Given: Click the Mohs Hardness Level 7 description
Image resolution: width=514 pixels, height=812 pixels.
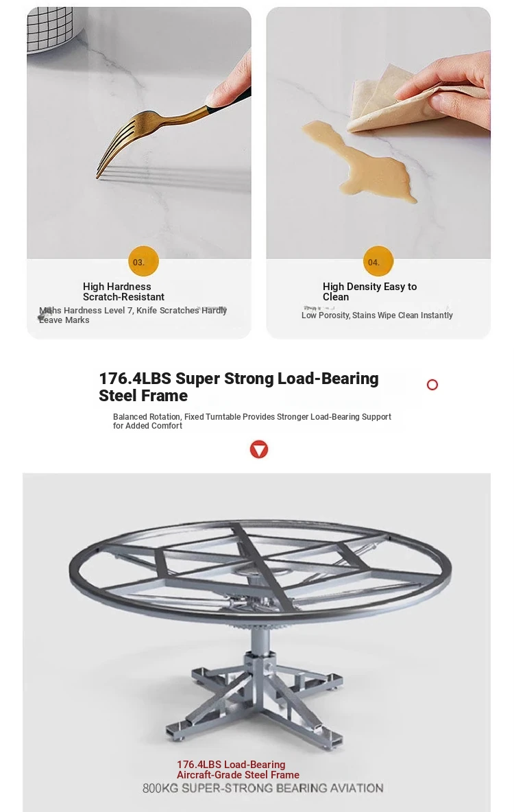Looking at the screenshot, I should 133,315.
